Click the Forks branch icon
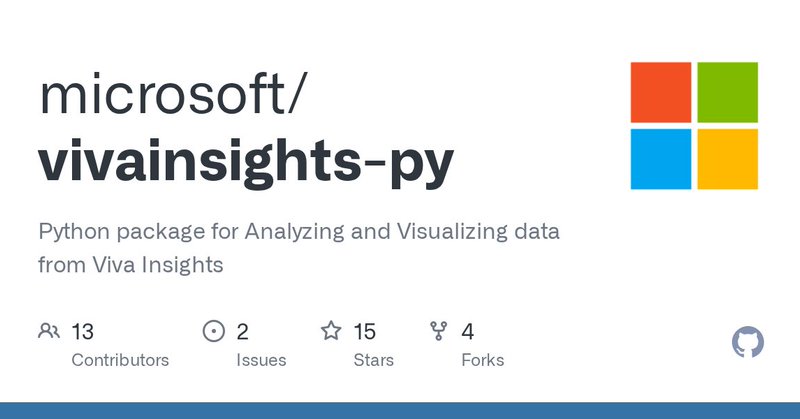Image resolution: width=800 pixels, height=419 pixels. pyautogui.click(x=438, y=331)
